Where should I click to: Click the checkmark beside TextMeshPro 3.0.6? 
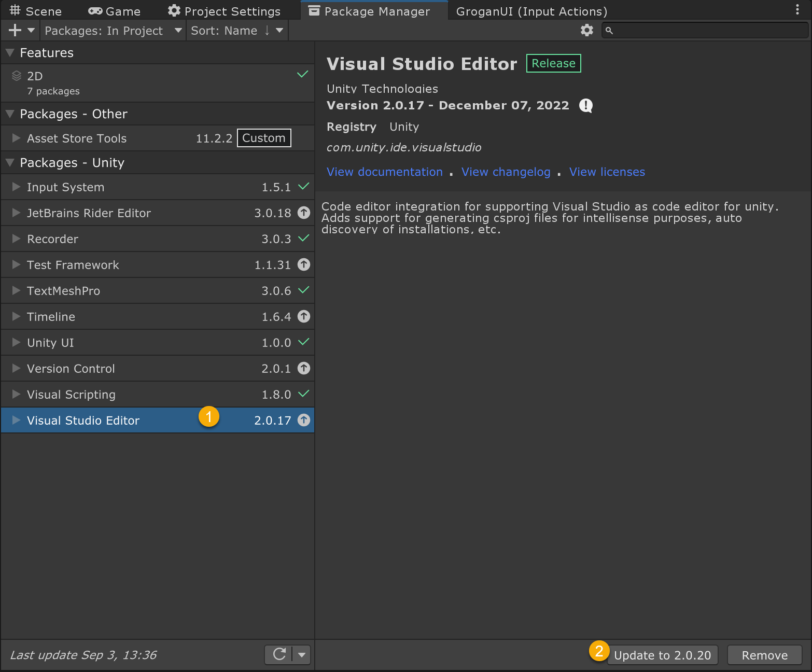point(304,290)
